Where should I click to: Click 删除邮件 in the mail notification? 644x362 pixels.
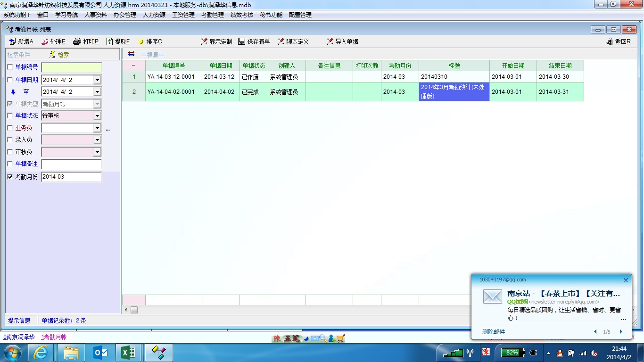point(493,332)
